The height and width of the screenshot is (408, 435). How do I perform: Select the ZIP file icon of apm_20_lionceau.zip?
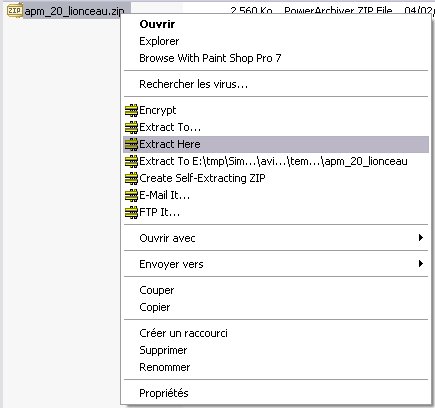click(x=15, y=10)
